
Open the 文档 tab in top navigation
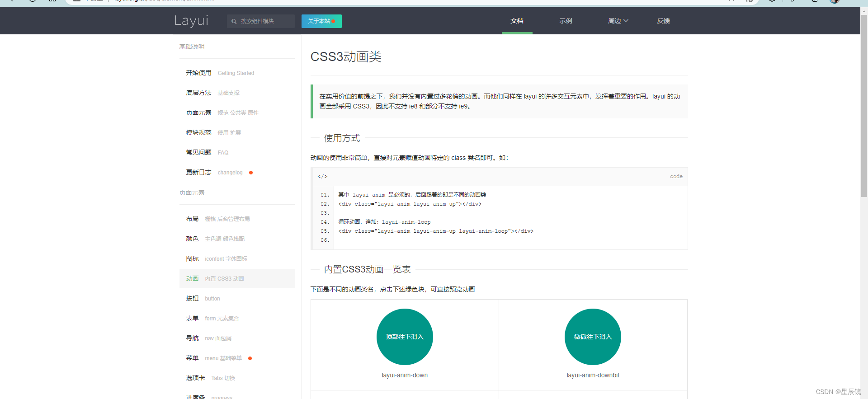pyautogui.click(x=517, y=21)
